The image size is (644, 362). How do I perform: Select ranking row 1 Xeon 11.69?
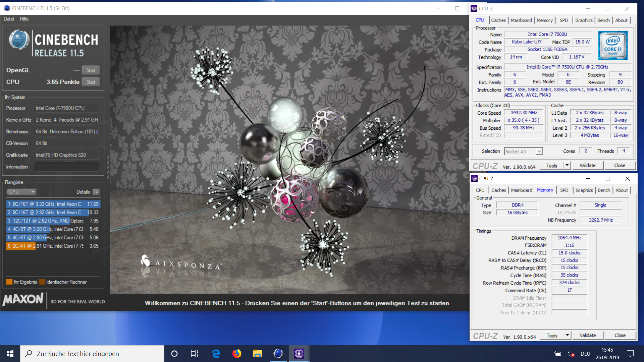click(53, 204)
